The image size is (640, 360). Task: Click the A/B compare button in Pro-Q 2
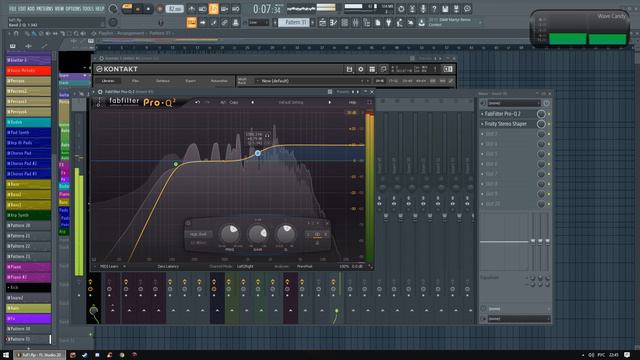pos(223,102)
